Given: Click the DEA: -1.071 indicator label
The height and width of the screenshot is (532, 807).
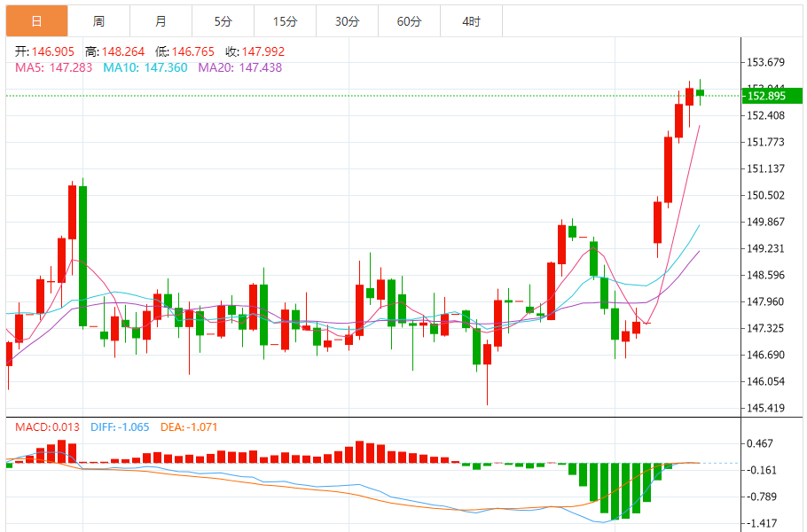Looking at the screenshot, I should click(x=189, y=427).
